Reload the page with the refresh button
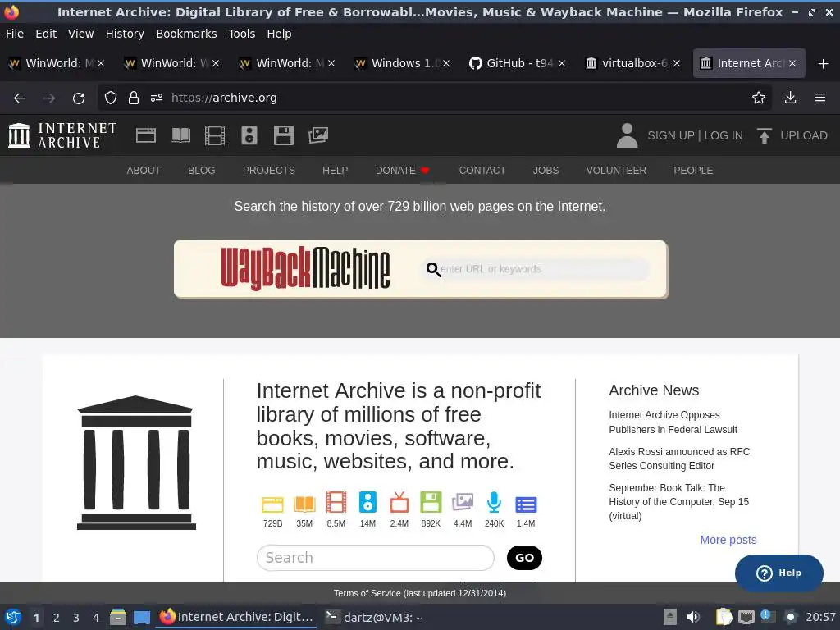Viewport: 840px width, 630px height. point(79,98)
